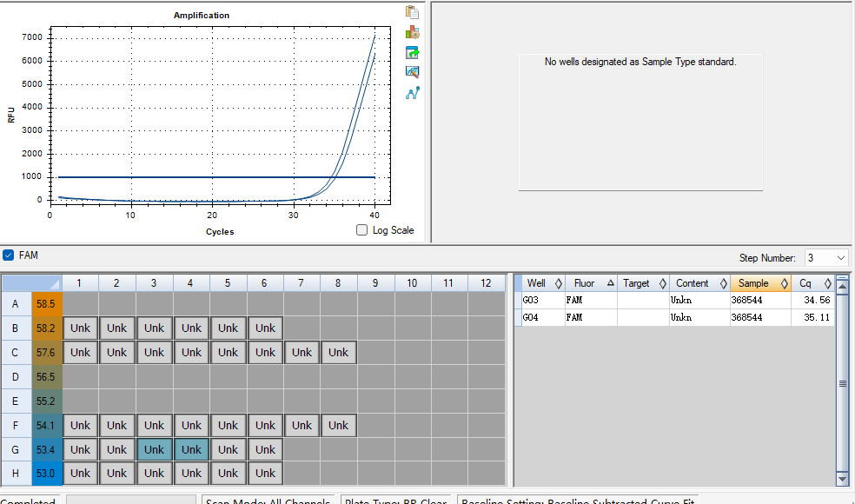
Task: Select plate column 1 header
Action: (x=80, y=283)
